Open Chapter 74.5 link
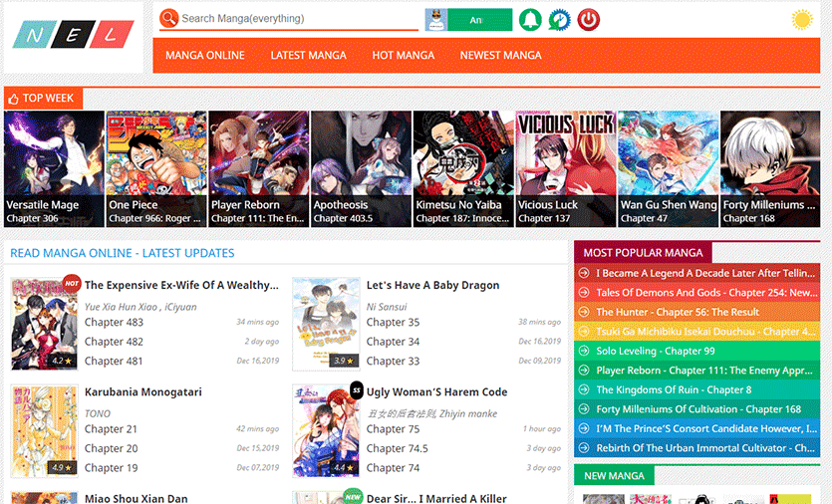Viewport: 832px width, 504px height. coord(397,448)
